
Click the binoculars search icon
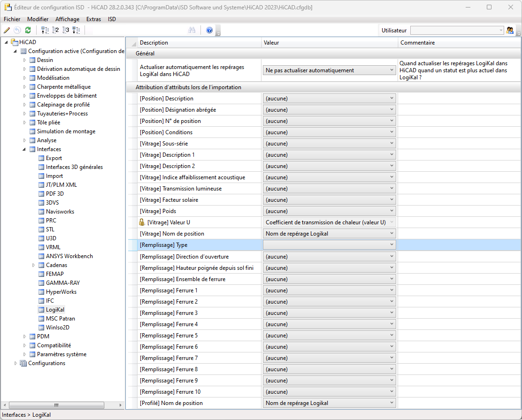pos(192,31)
